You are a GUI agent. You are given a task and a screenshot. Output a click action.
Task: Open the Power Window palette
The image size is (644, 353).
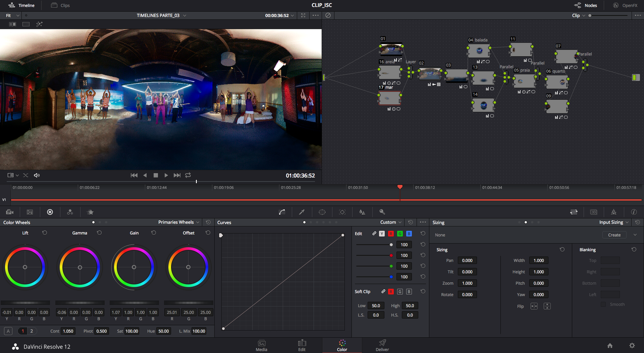click(x=322, y=212)
